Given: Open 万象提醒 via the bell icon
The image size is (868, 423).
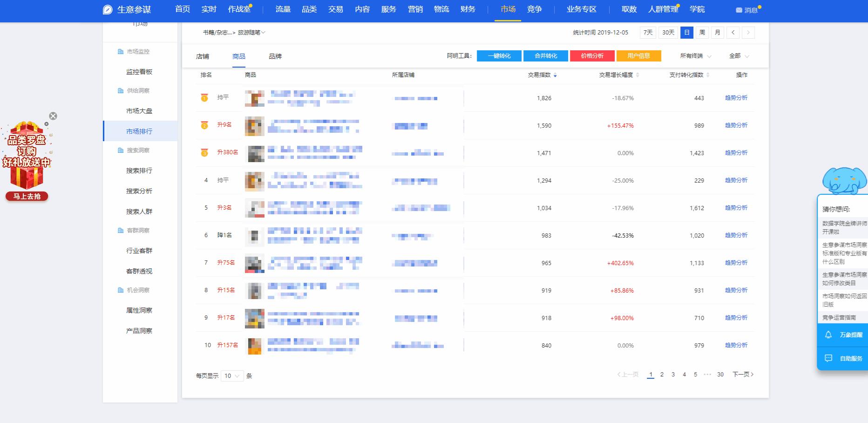Looking at the screenshot, I should pyautogui.click(x=828, y=334).
